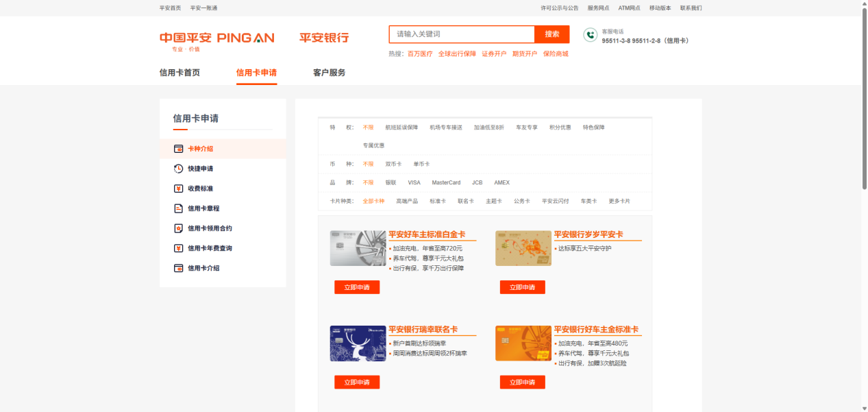868x412 pixels.
Task: Click hot search term 证券开户
Action: 494,53
